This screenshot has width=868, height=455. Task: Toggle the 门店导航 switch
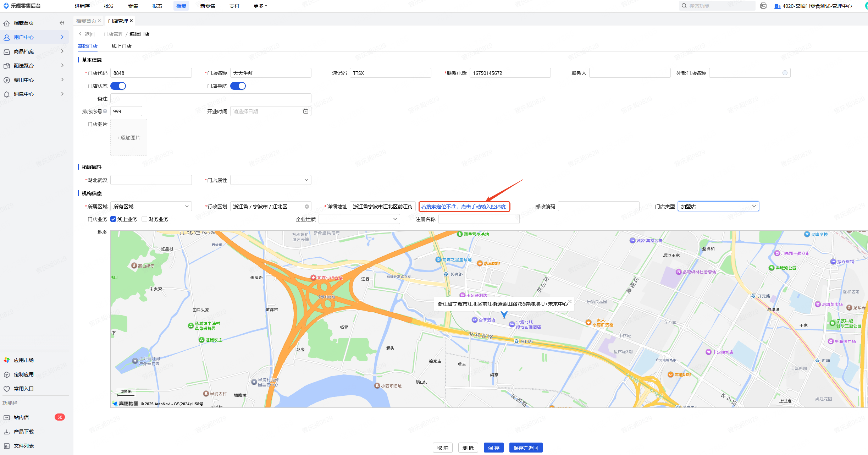(238, 86)
